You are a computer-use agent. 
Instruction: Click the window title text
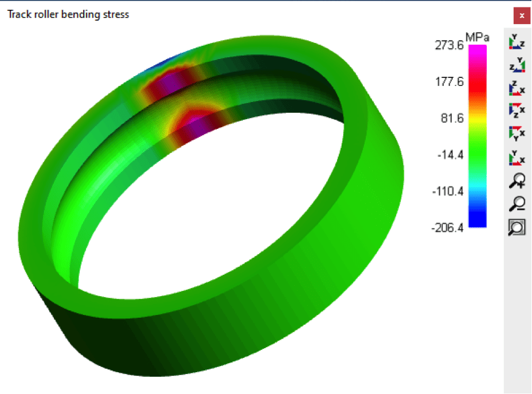68,14
